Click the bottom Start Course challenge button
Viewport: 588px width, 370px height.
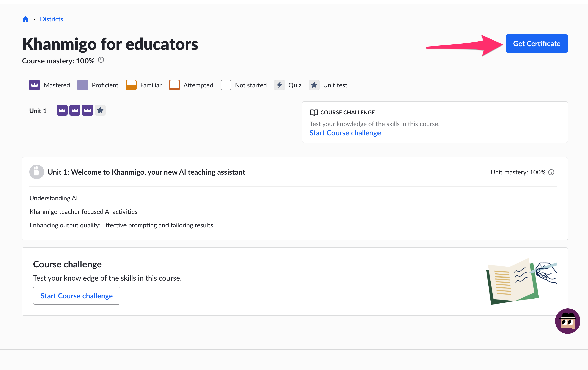[77, 296]
